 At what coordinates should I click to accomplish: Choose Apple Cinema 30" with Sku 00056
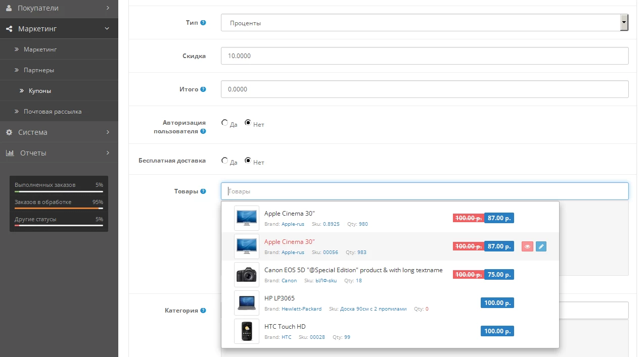click(390, 246)
